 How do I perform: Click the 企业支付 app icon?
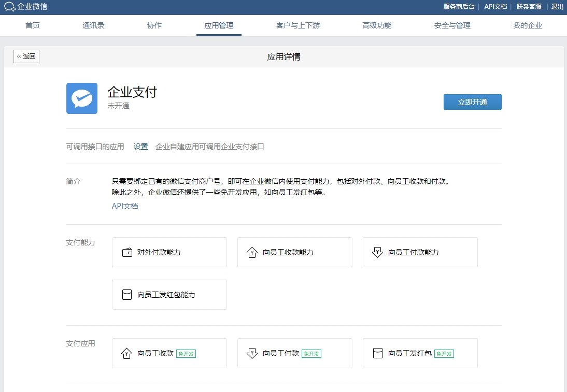pyautogui.click(x=82, y=98)
